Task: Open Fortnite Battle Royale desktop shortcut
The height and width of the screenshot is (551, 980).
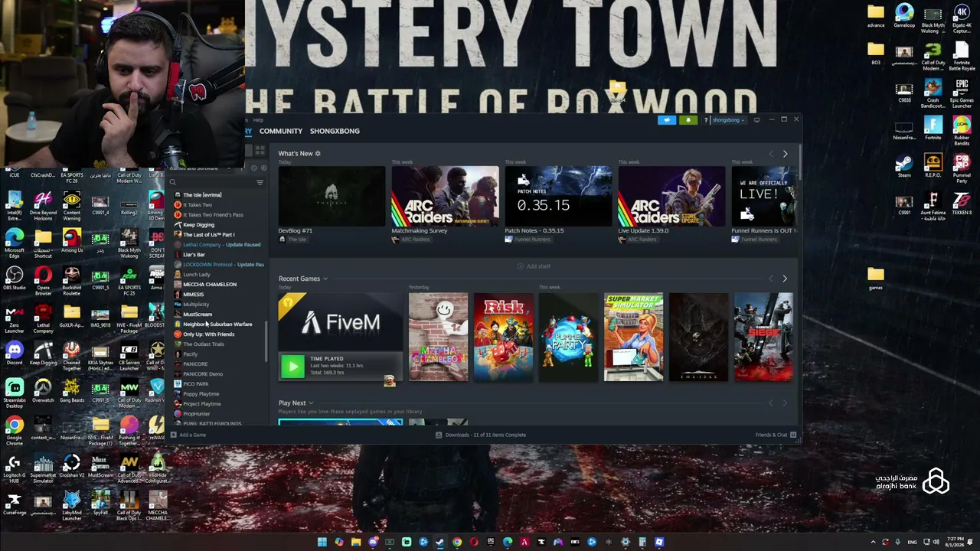Action: [962, 55]
